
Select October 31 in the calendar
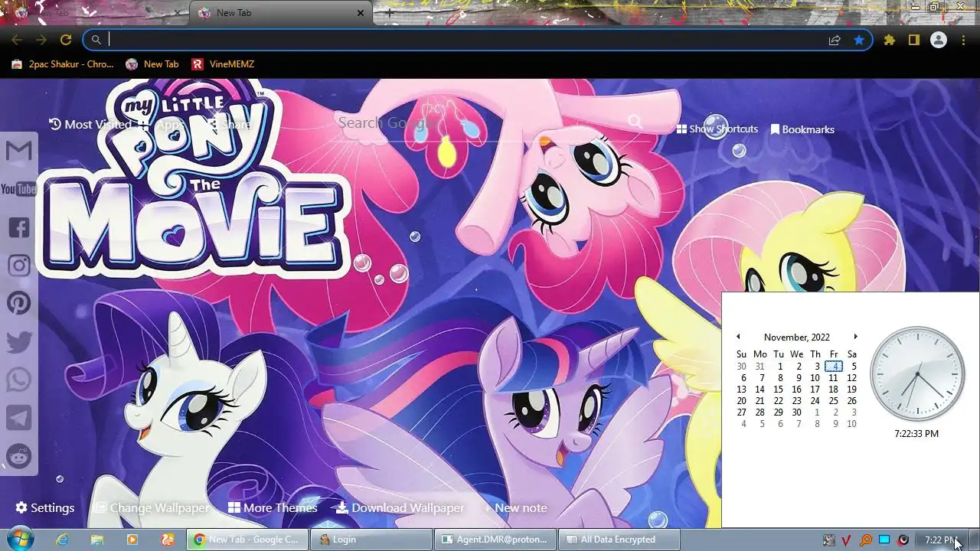coord(759,367)
